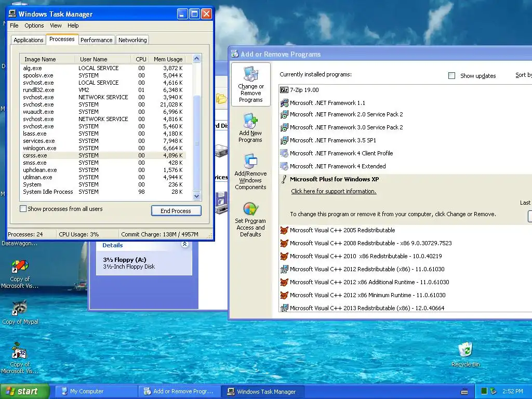
Task: Open the Options menu in Task Manager
Action: click(x=34, y=25)
